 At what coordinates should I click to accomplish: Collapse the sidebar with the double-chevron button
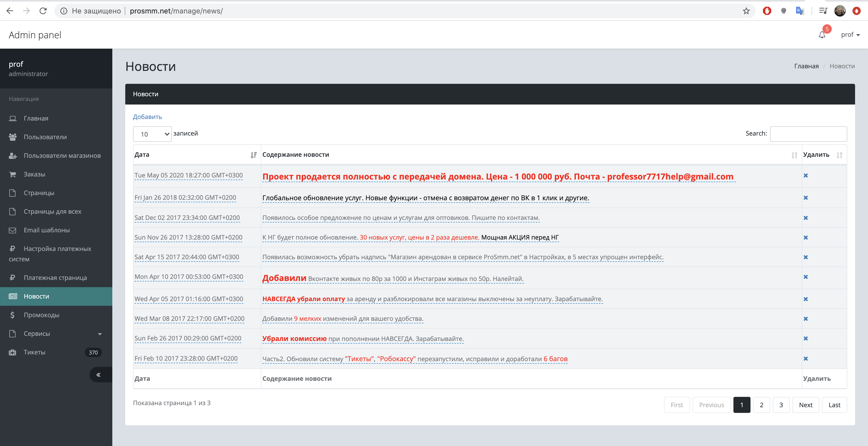pyautogui.click(x=98, y=375)
